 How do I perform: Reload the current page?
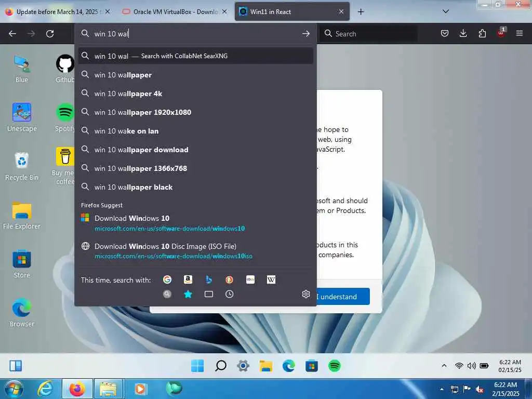coord(50,34)
